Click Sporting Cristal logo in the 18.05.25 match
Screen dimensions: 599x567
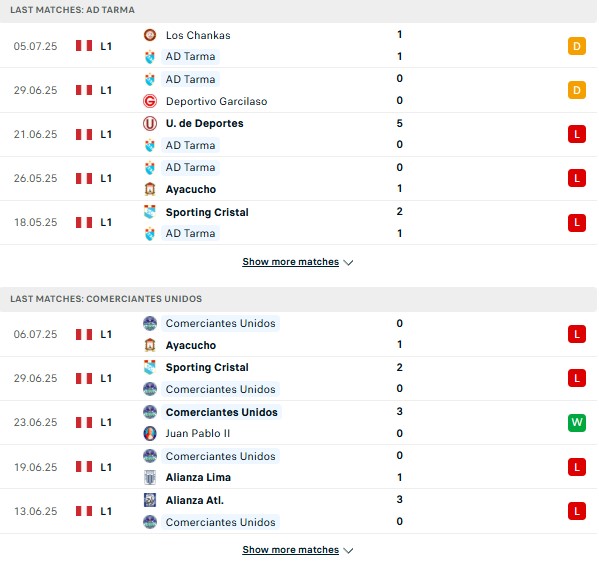[150, 212]
